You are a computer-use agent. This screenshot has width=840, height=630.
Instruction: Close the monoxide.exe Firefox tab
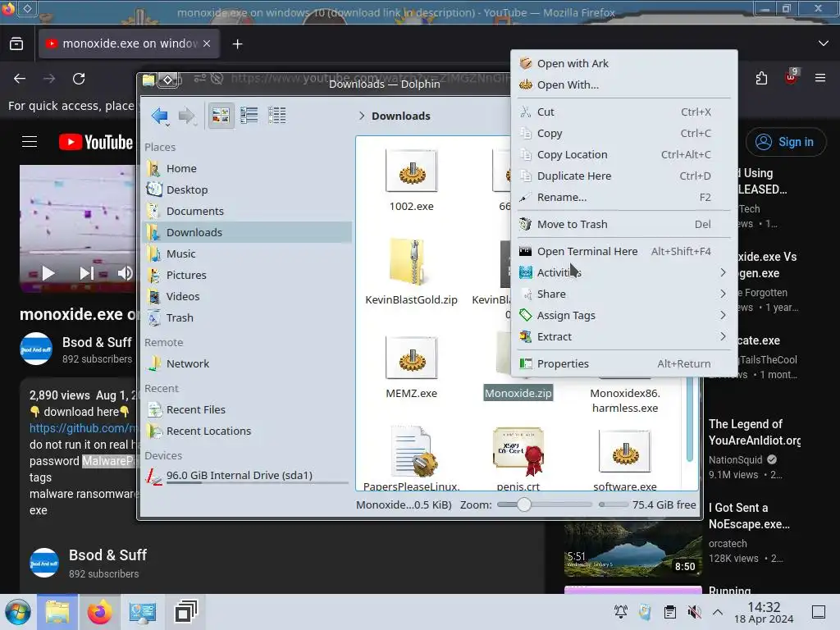coord(207,43)
